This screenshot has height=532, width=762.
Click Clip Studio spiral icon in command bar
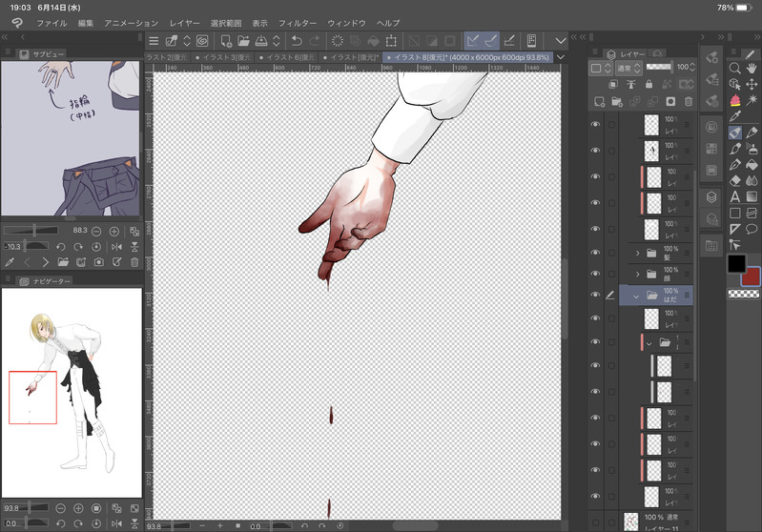[x=202, y=41]
